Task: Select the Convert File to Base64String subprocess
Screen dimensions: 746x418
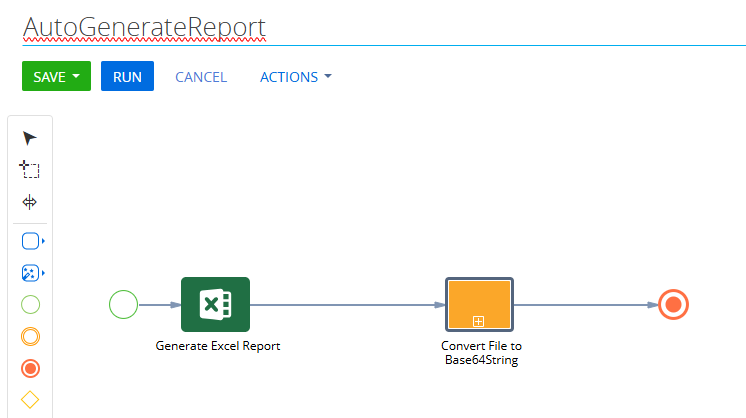Action: 480,304
